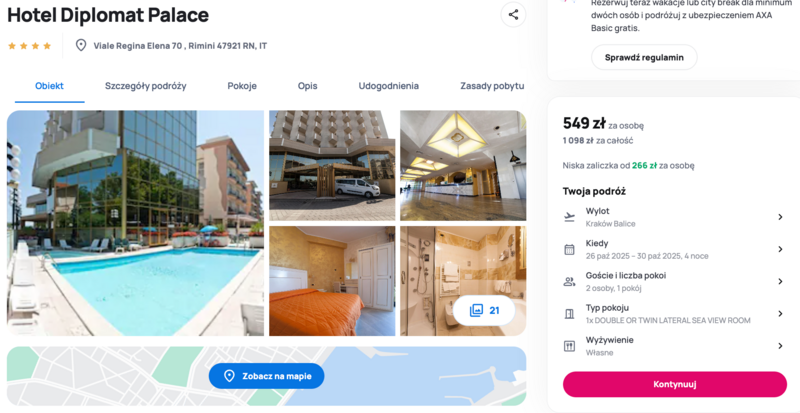Image resolution: width=800 pixels, height=413 pixels.
Task: Switch to the Pokoje tab
Action: click(242, 86)
